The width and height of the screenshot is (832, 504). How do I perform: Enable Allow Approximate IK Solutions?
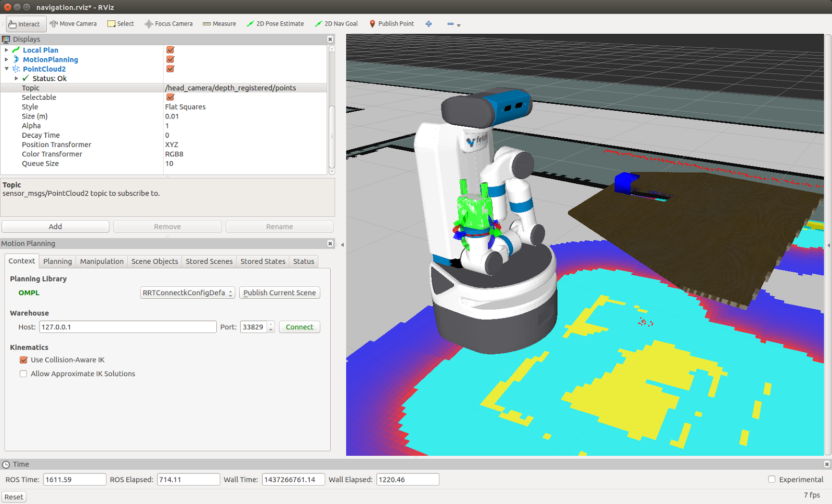23,374
